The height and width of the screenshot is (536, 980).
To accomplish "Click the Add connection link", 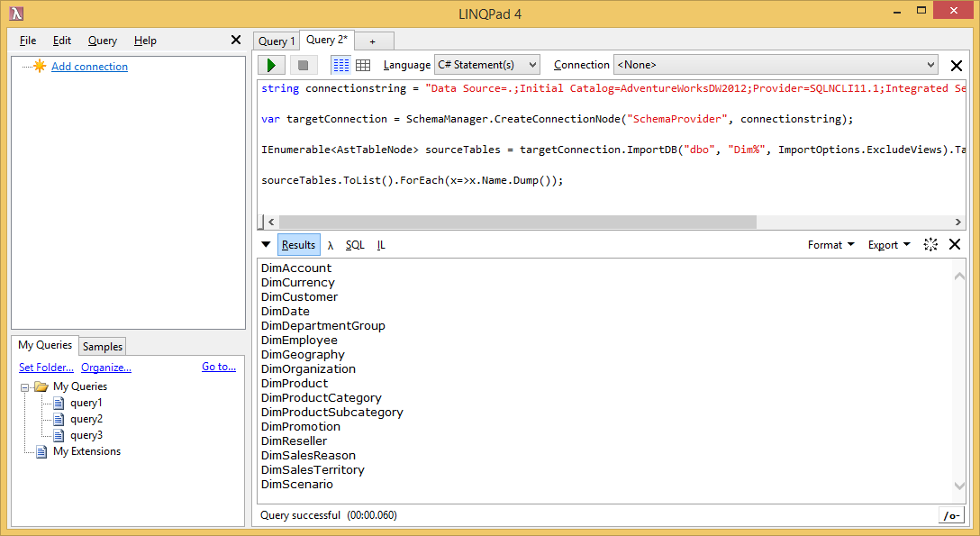I will pos(89,67).
